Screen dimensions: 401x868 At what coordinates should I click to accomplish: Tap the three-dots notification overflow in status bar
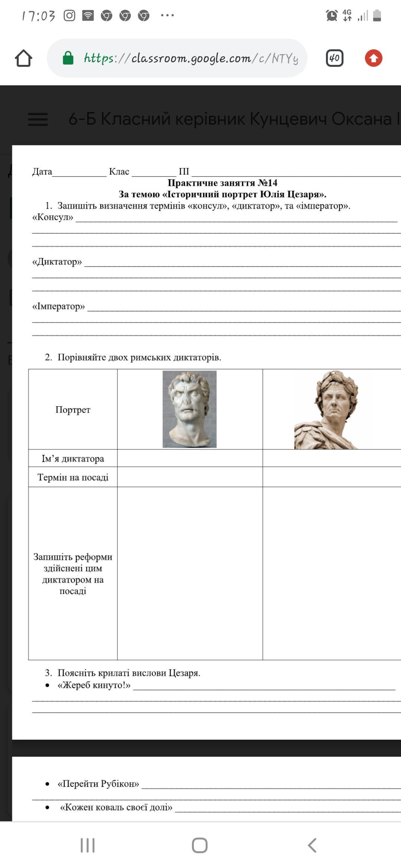pos(167,16)
